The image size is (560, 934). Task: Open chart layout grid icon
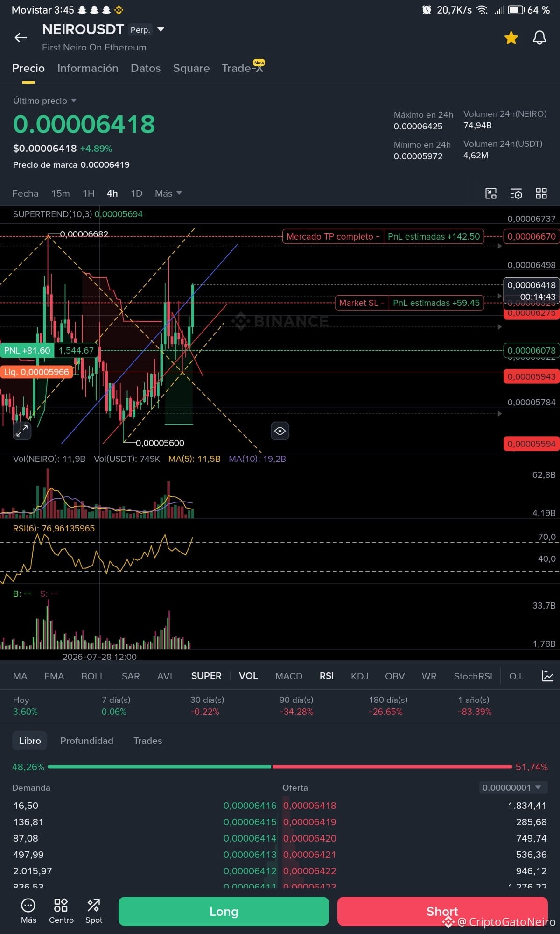point(541,193)
